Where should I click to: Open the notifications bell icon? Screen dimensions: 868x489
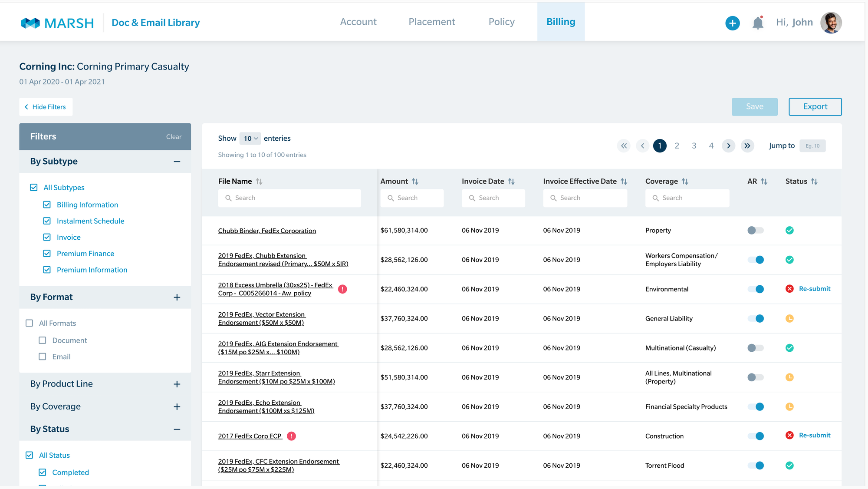click(758, 23)
